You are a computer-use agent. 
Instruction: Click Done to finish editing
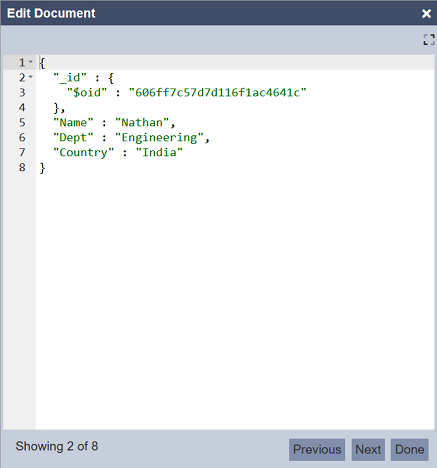[x=409, y=450]
